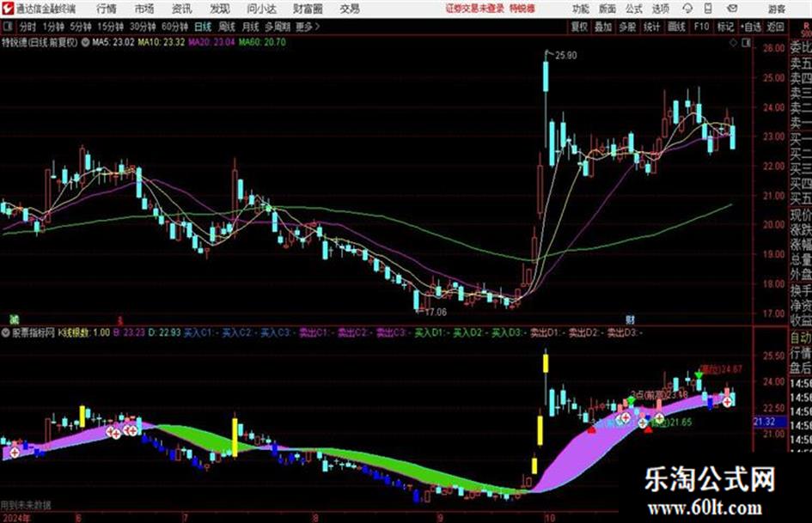Click the 特锐德(日线,前复权) chart title
The width and height of the screenshot is (812, 523).
pyautogui.click(x=40, y=42)
